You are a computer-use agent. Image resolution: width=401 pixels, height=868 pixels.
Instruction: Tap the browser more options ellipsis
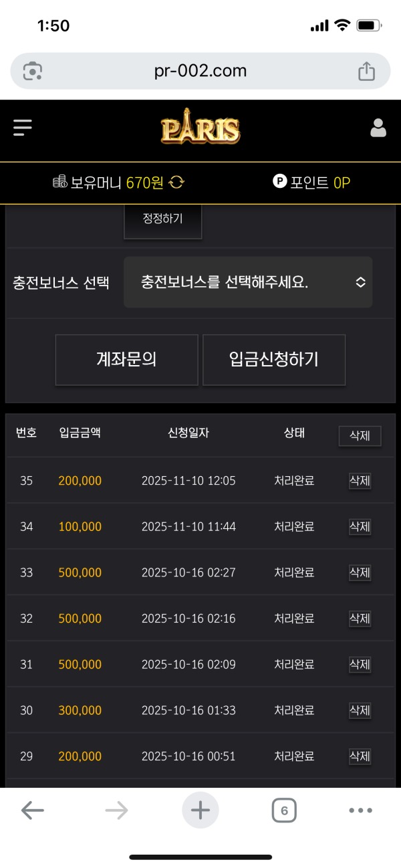tap(360, 810)
